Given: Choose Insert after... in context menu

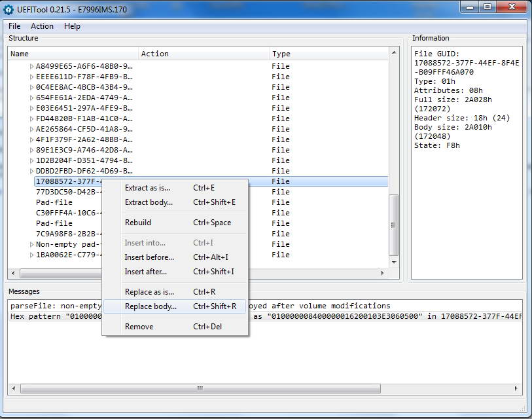Looking at the screenshot, I should [x=175, y=271].
